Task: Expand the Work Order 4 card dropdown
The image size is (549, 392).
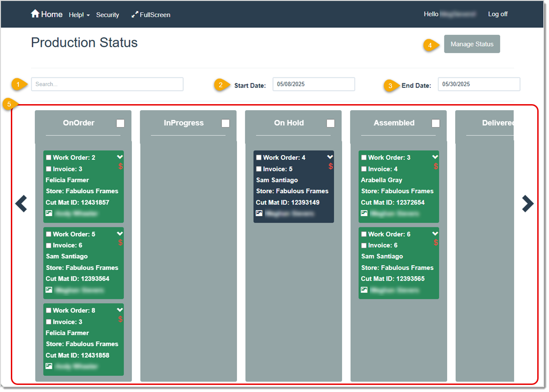Action: (331, 157)
